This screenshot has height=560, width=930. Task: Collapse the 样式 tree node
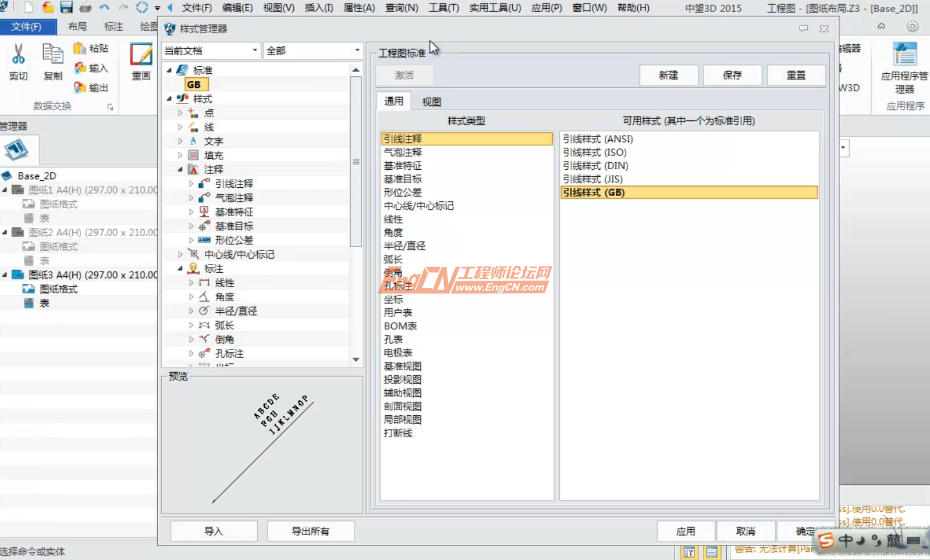pos(169,99)
